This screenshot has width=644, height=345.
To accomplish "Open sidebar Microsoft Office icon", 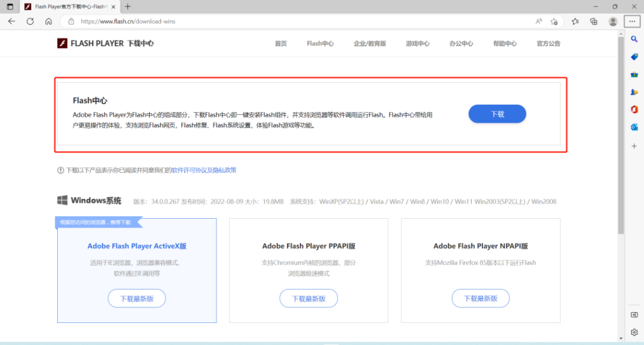I will tap(634, 110).
